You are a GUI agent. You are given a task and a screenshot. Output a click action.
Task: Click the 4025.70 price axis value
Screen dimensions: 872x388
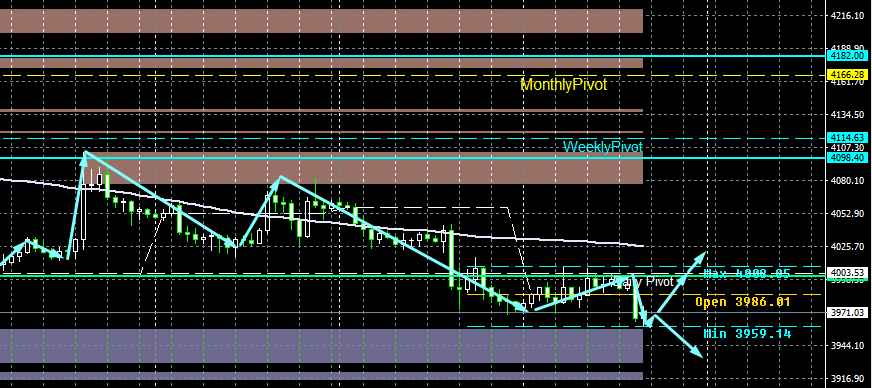(849, 246)
